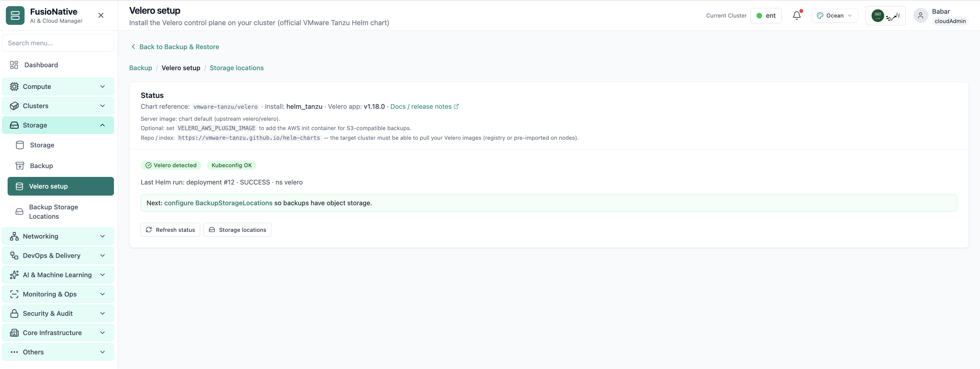Open the notifications bell
980x369 pixels.
click(x=797, y=15)
